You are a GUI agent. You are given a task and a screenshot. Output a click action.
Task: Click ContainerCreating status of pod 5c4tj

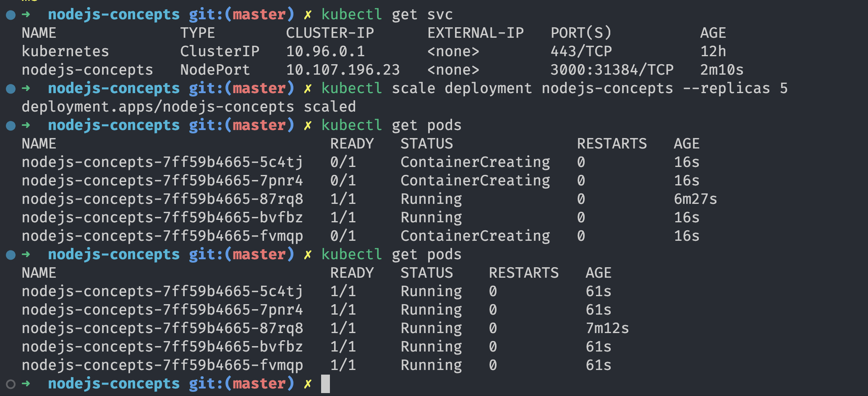click(476, 162)
